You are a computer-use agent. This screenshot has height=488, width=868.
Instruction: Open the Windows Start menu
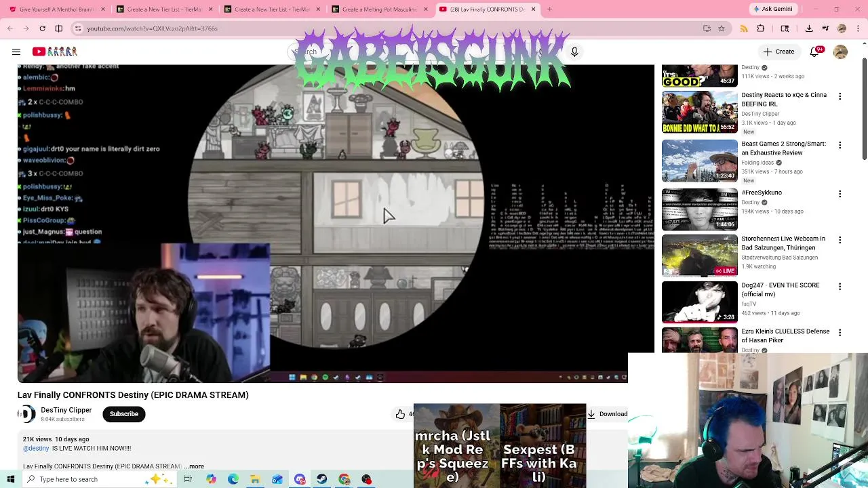click(x=10, y=479)
